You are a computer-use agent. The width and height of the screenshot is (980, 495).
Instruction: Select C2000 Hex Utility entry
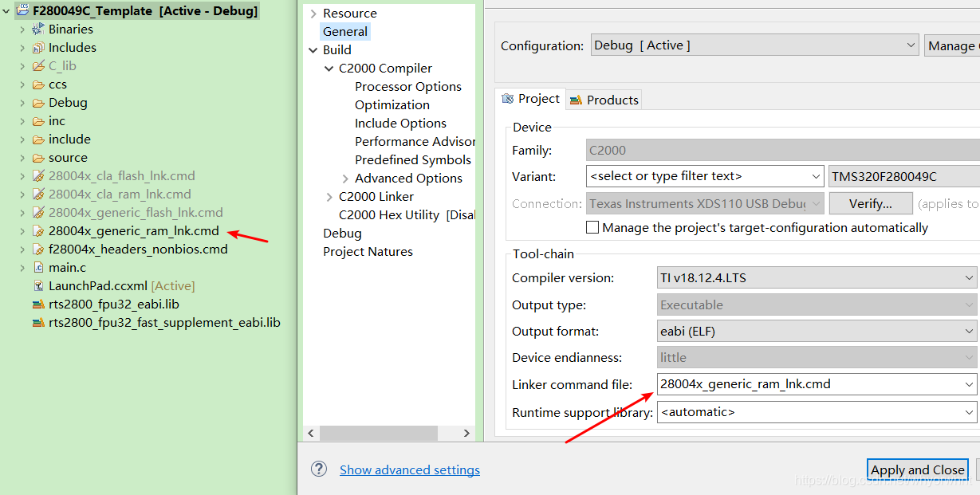point(407,214)
